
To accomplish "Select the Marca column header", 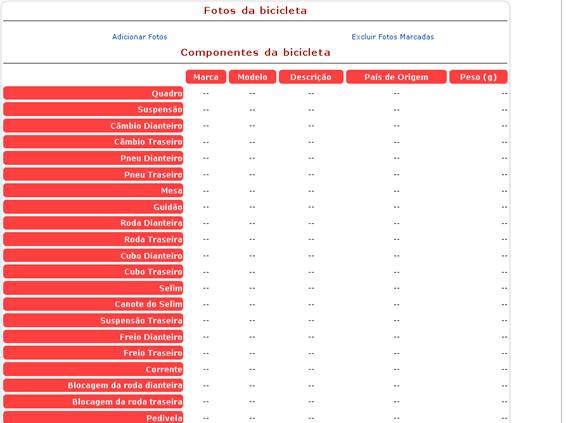I will (x=206, y=77).
